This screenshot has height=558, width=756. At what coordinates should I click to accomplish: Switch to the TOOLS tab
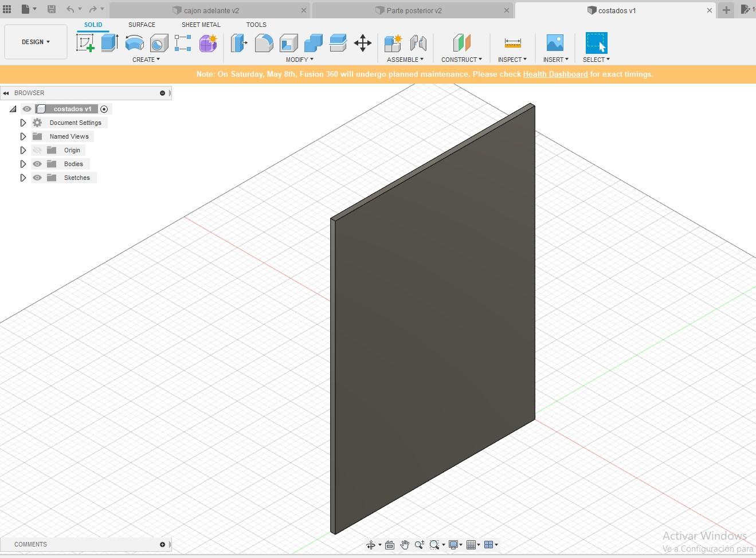tap(256, 25)
